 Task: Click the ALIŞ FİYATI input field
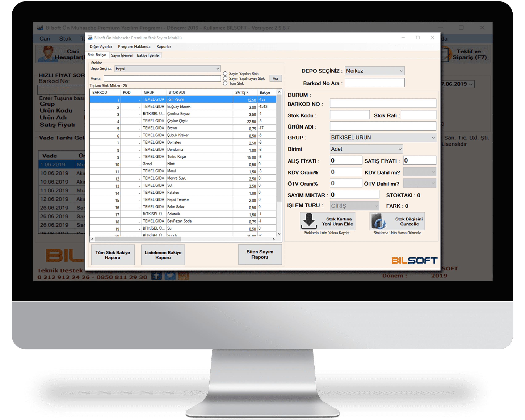point(346,160)
